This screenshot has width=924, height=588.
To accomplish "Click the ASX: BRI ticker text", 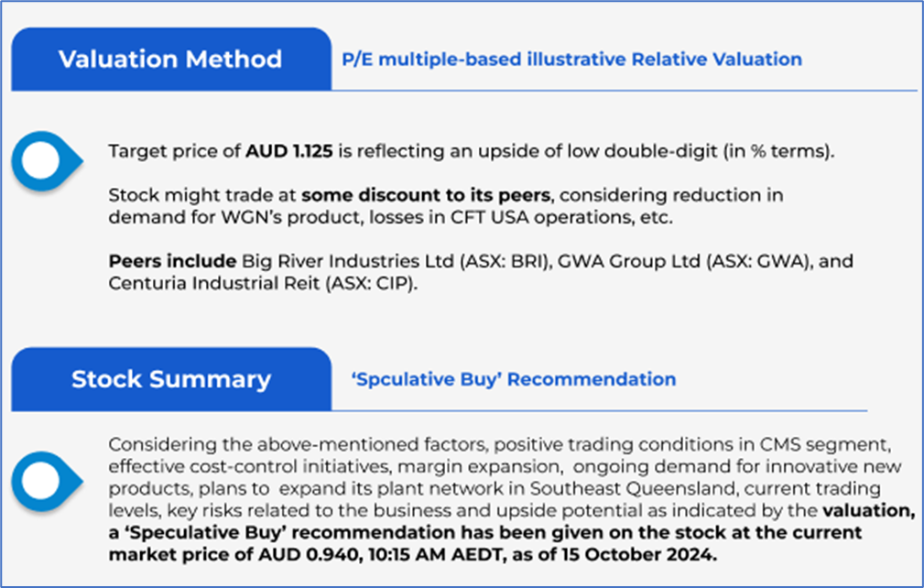I will click(x=508, y=261).
